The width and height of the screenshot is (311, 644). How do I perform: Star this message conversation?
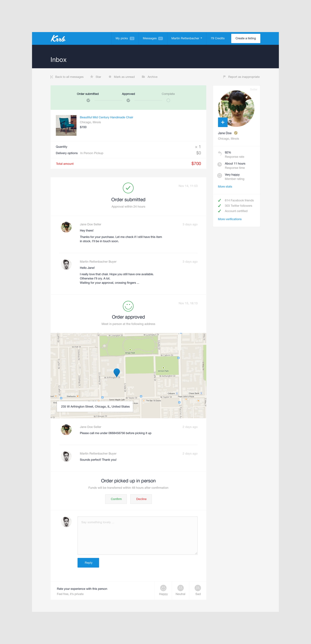[95, 77]
